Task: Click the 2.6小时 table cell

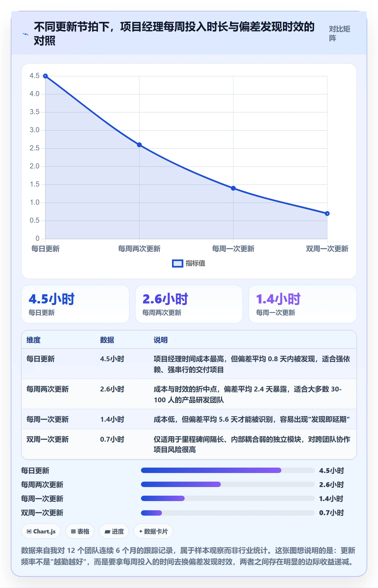Action: pyautogui.click(x=112, y=389)
